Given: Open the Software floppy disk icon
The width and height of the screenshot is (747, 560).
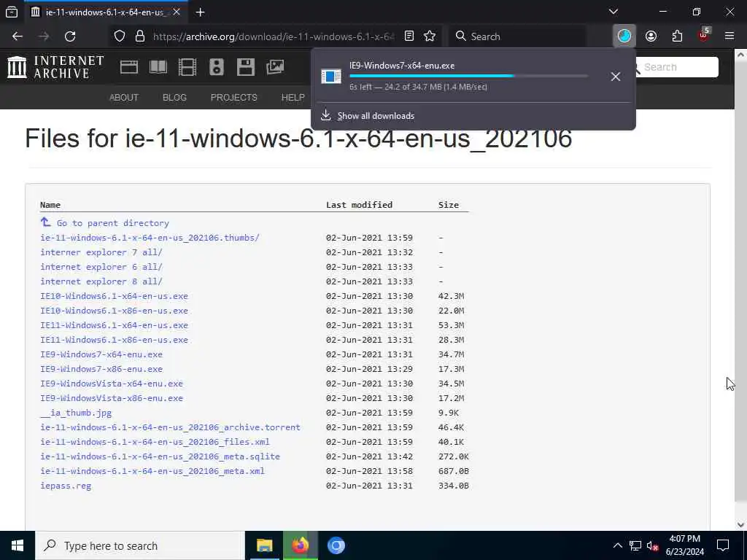Looking at the screenshot, I should (246, 67).
